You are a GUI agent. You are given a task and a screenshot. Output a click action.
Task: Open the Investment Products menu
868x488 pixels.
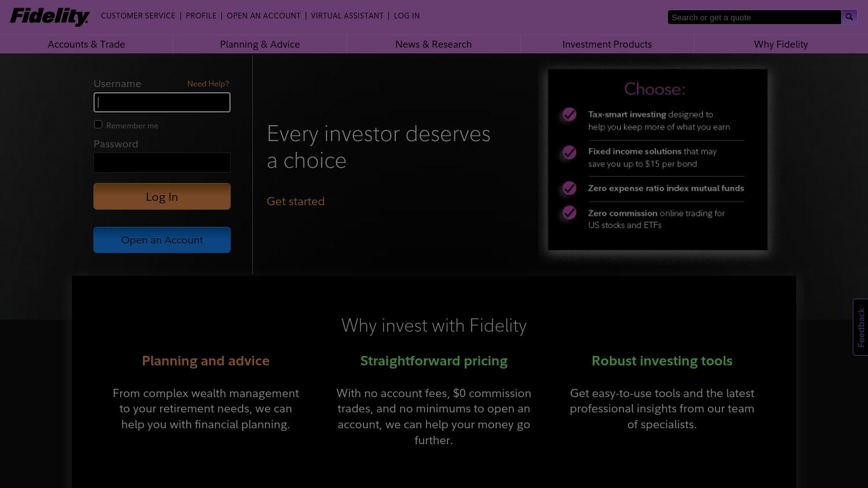pyautogui.click(x=607, y=44)
